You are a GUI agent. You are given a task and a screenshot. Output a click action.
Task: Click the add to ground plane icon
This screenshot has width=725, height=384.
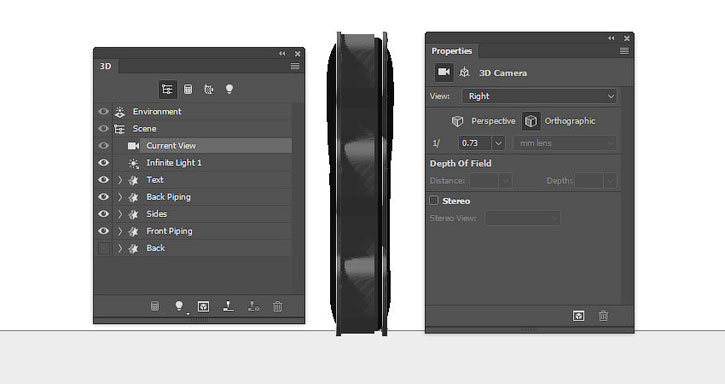pyautogui.click(x=228, y=306)
